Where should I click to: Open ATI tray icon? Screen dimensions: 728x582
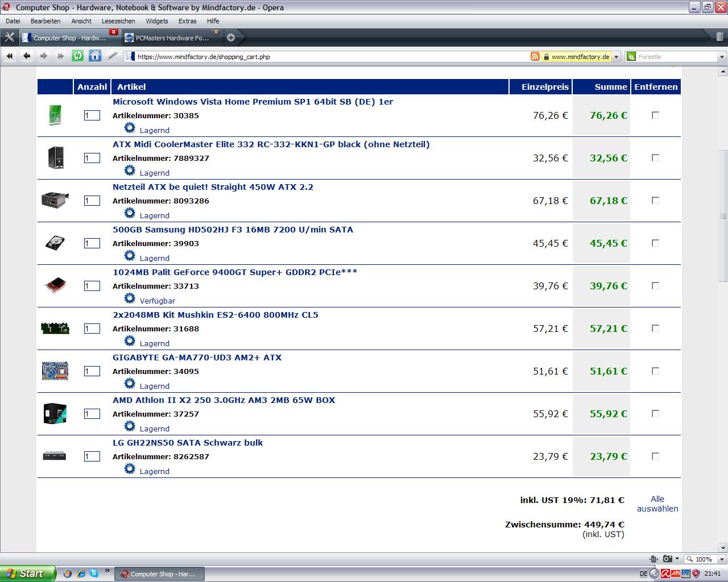coord(675,573)
